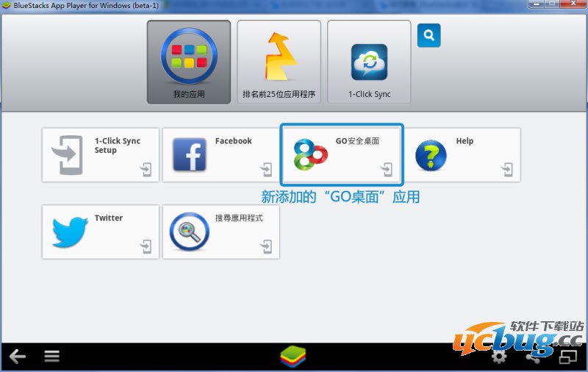Launch the Twitter bird app icon
The height and width of the screenshot is (372, 588).
[70, 232]
